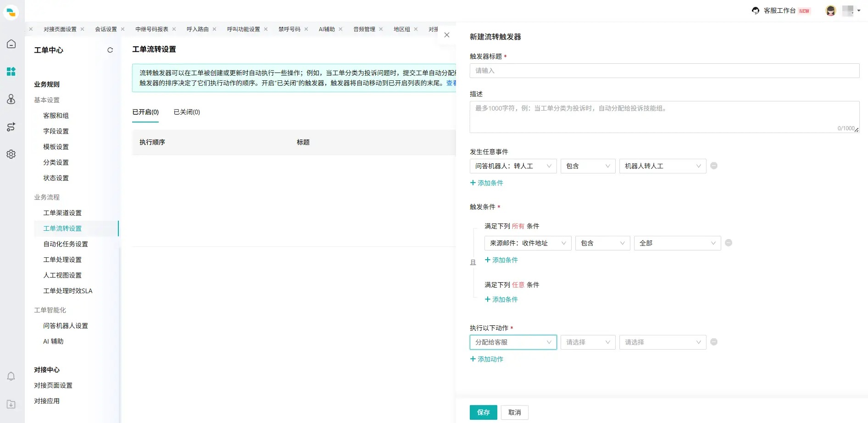Focus the 描述 text area
Image resolution: width=868 pixels, height=423 pixels.
tap(664, 117)
